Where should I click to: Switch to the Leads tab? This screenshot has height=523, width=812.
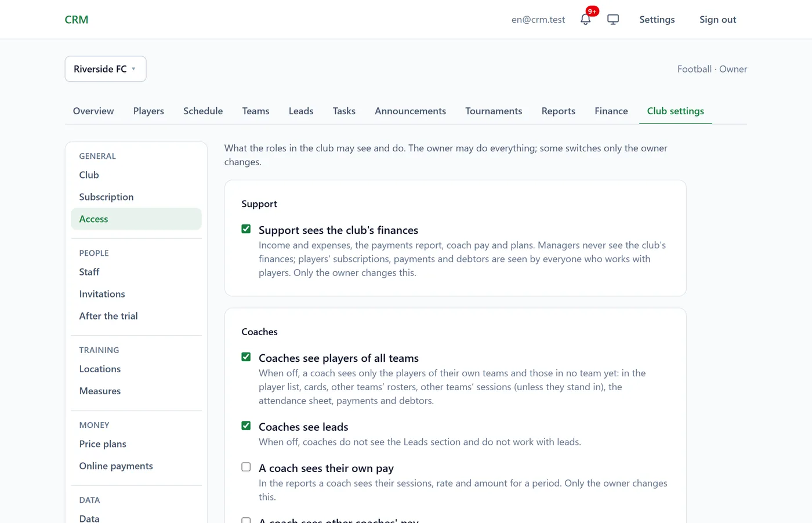coord(301,111)
